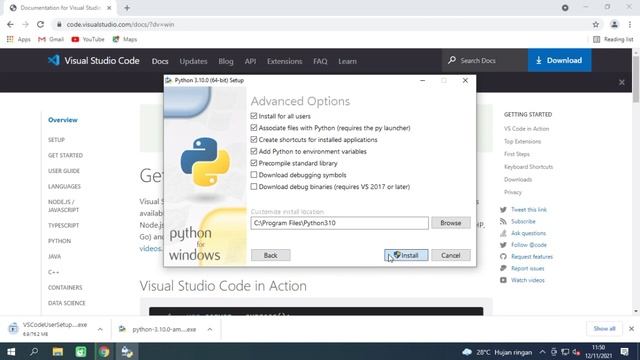The height and width of the screenshot is (360, 640).
Task: Go Back in Python setup wizard
Action: pos(271,256)
